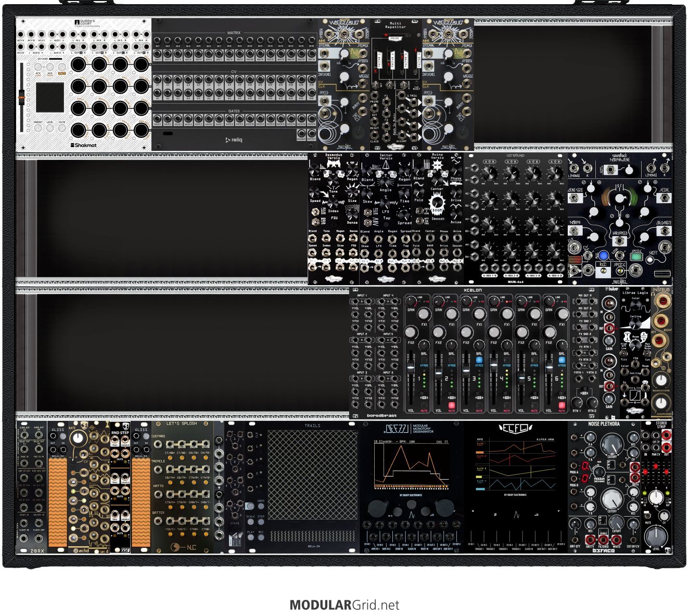Click the E.L.F.O. winged logo
Screen dimensions: 690x616
515,429
